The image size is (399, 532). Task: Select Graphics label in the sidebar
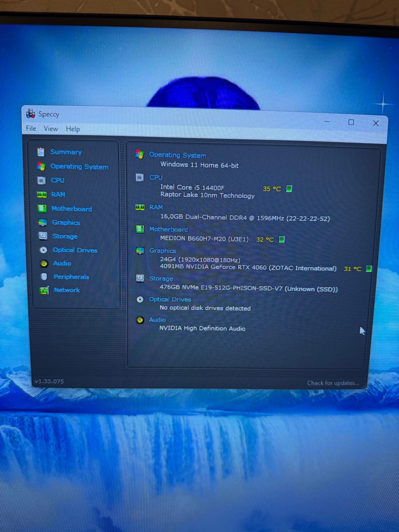pyautogui.click(x=66, y=223)
